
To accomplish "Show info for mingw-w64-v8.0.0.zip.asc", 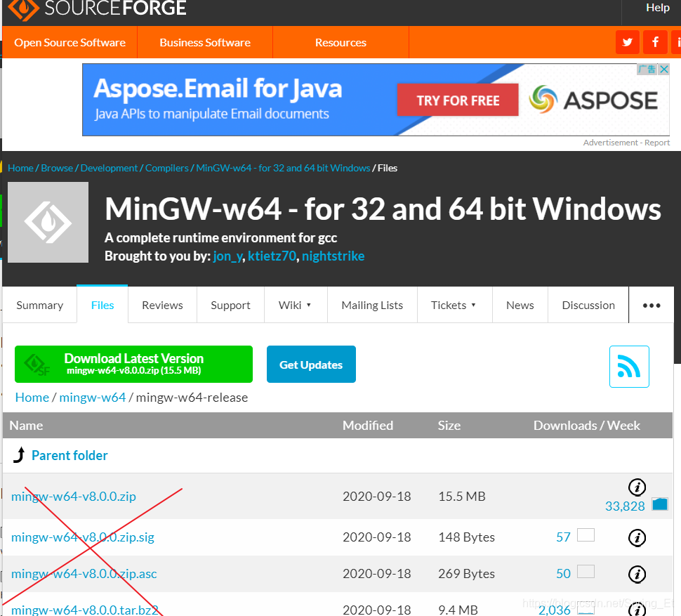I will pos(637,575).
